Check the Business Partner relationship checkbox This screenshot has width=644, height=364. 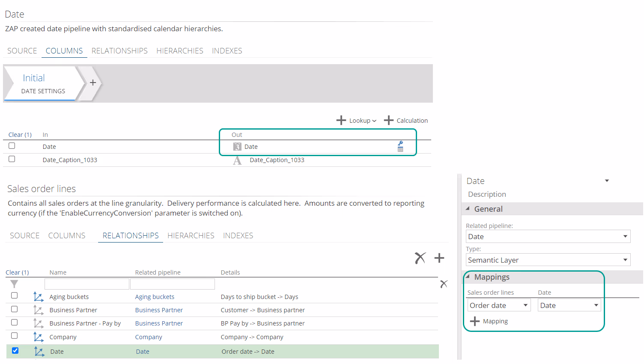[x=15, y=309]
